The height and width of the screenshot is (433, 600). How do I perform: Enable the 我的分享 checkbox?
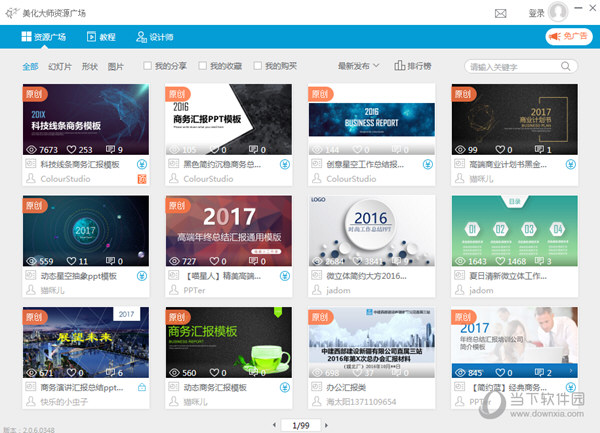pos(147,66)
